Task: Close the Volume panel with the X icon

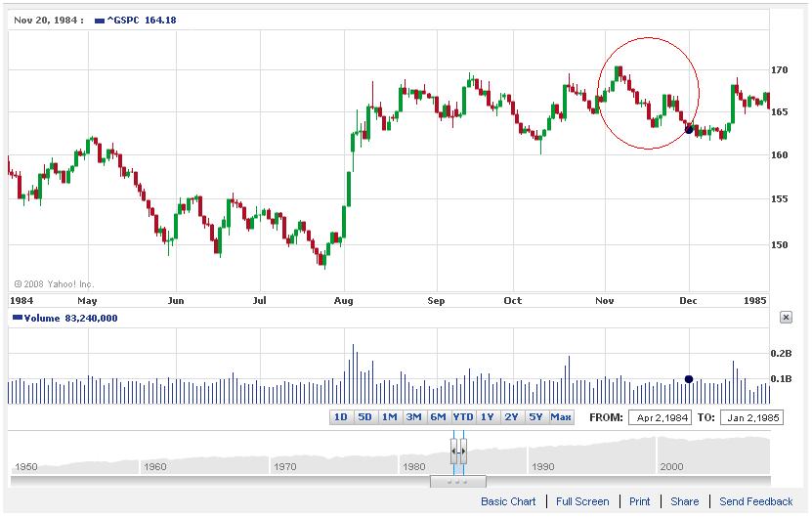Action: pyautogui.click(x=786, y=318)
